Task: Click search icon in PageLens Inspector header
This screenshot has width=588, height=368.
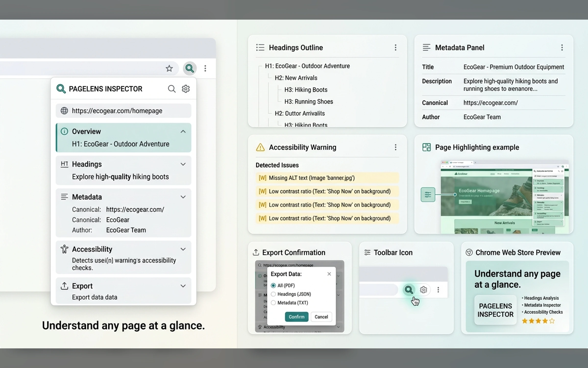Action: click(x=171, y=89)
